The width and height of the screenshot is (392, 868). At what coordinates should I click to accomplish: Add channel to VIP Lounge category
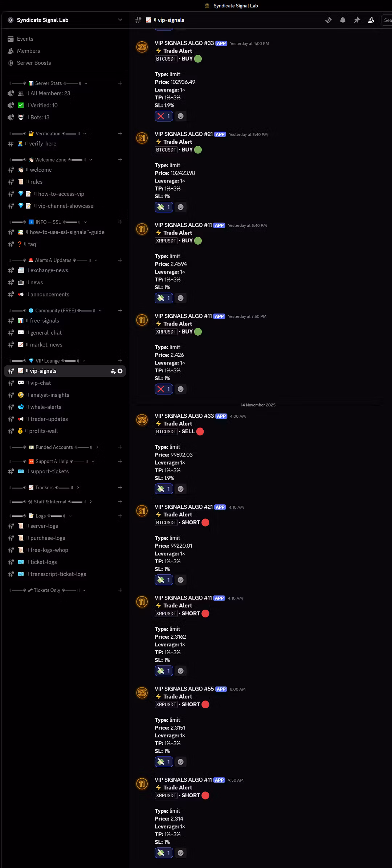click(120, 361)
